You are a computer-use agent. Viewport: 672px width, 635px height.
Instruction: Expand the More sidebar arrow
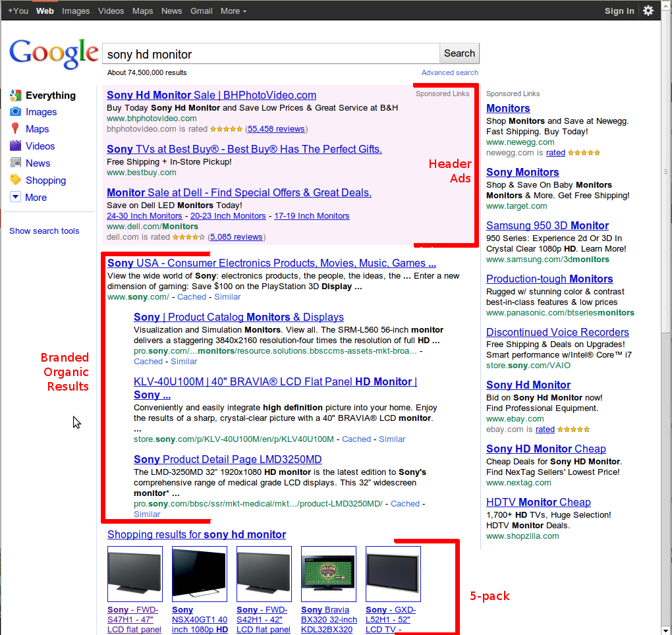(x=15, y=198)
